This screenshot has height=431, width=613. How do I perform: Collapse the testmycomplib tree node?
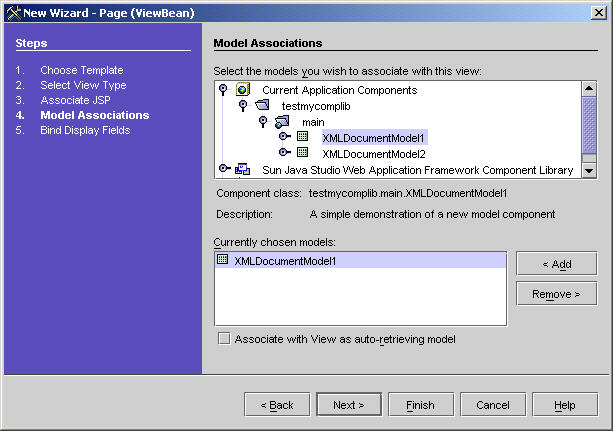tap(243, 106)
